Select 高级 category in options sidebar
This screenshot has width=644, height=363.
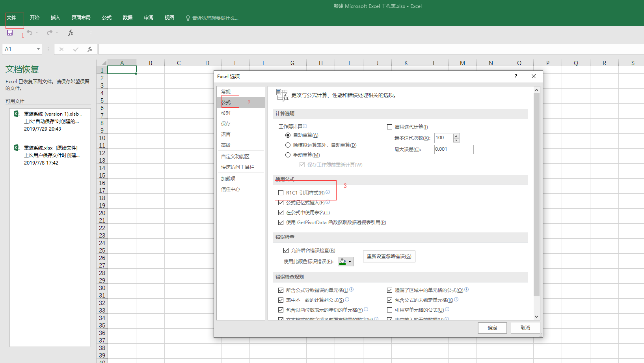[x=226, y=145]
